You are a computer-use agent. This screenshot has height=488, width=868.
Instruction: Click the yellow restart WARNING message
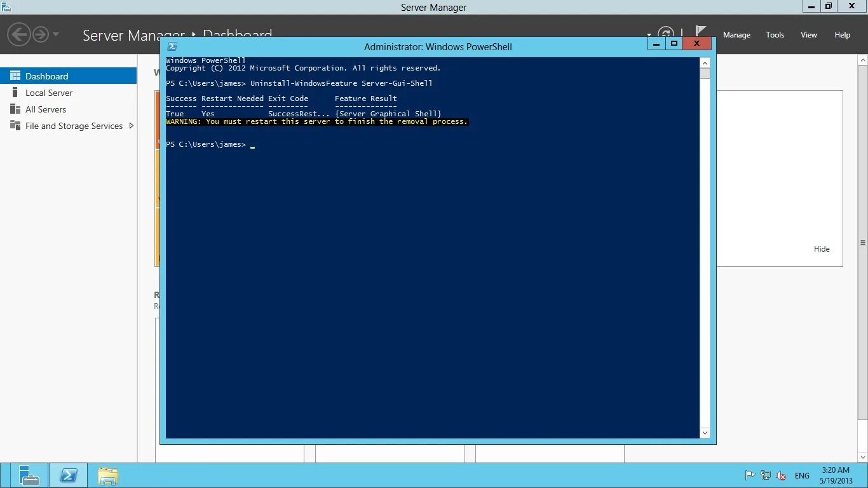coord(316,121)
